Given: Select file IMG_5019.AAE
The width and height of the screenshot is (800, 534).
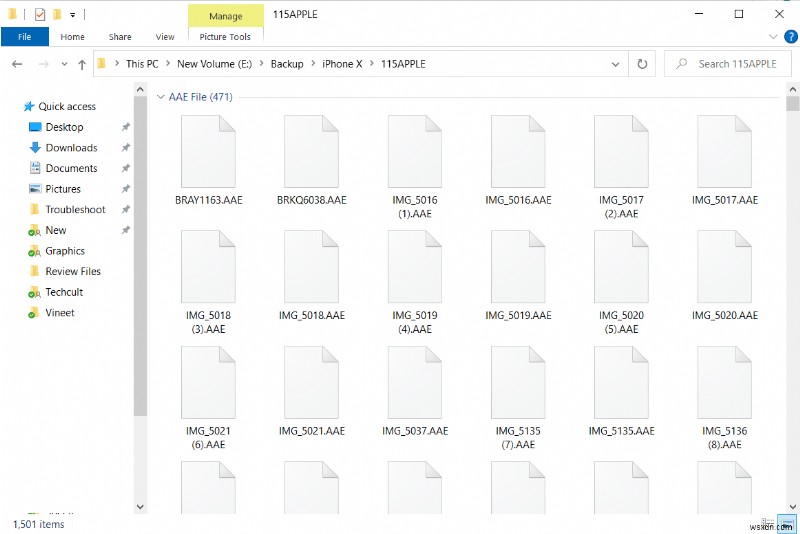Looking at the screenshot, I should point(518,276).
